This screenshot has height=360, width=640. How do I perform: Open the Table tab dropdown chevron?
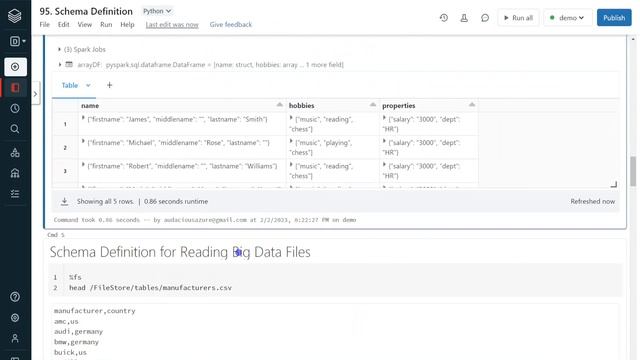click(88, 85)
